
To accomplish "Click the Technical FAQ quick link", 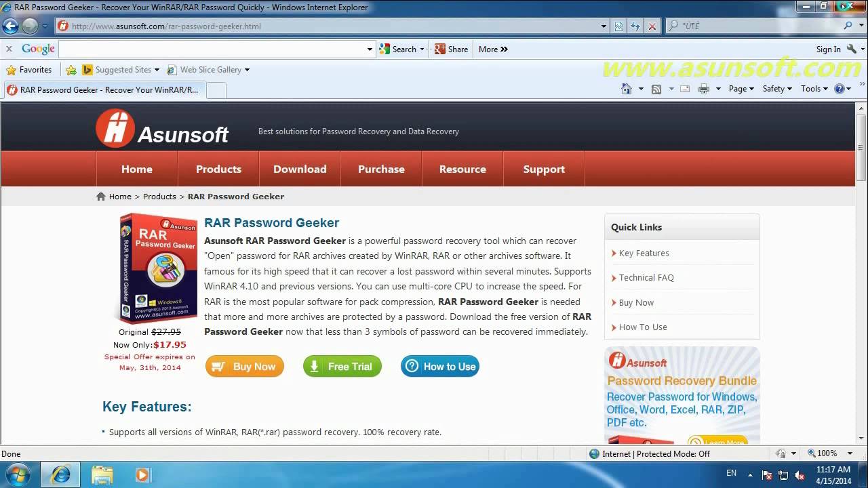I will (x=646, y=278).
